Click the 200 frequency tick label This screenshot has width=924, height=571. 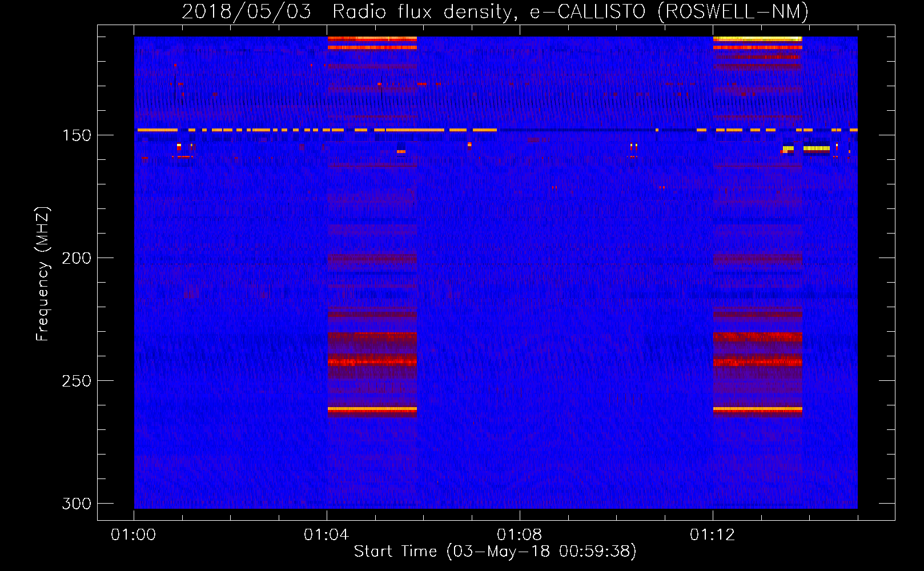[77, 258]
